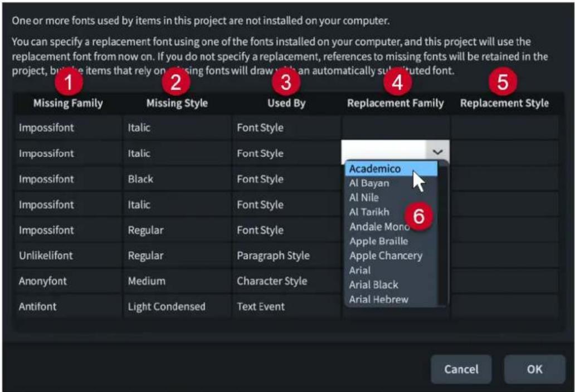The image size is (575, 392).
Task: Select the Anonyfont cell
Action: [69, 281]
